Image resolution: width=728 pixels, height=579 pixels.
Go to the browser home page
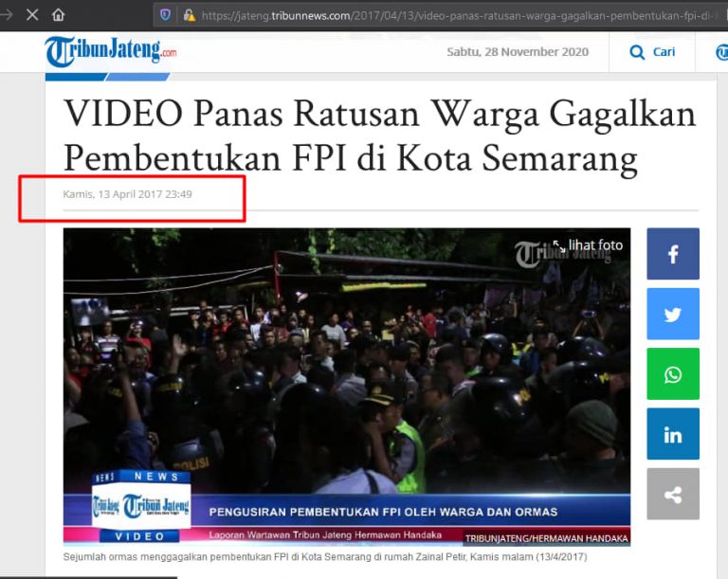click(58, 15)
